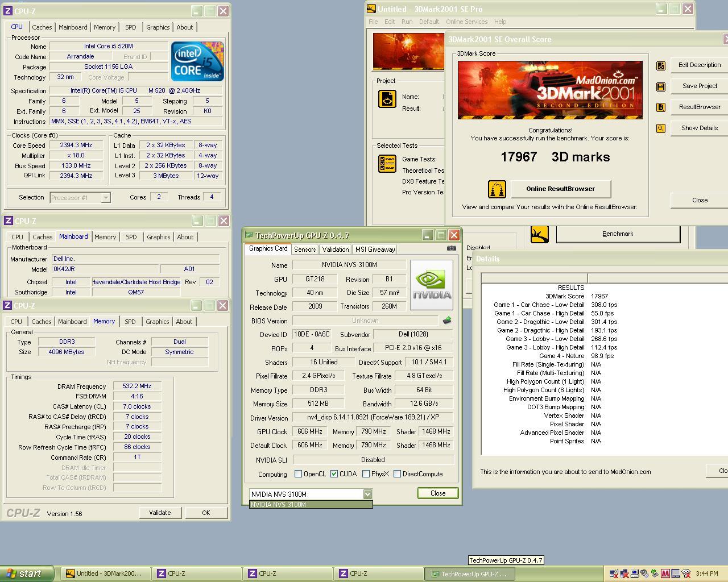Switch to Untitled - 3DMark2001 taskbar item
Screen dimensions: 728x582
tap(106, 573)
